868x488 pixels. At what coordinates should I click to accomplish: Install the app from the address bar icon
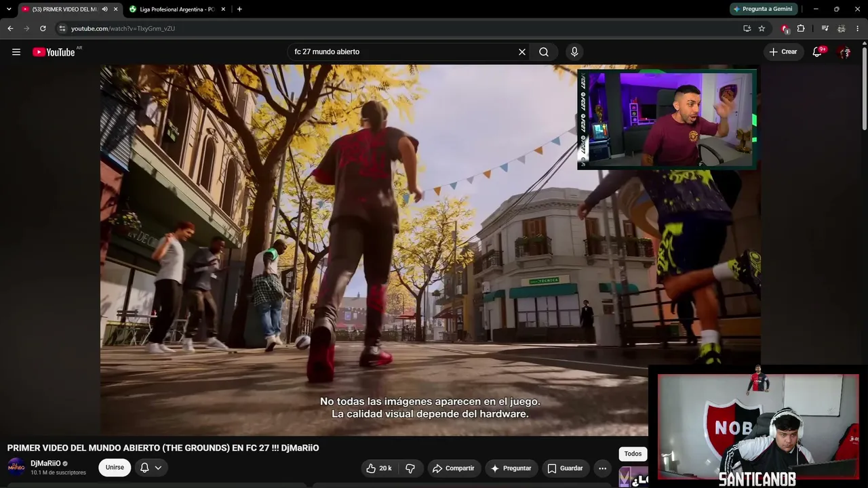747,28
